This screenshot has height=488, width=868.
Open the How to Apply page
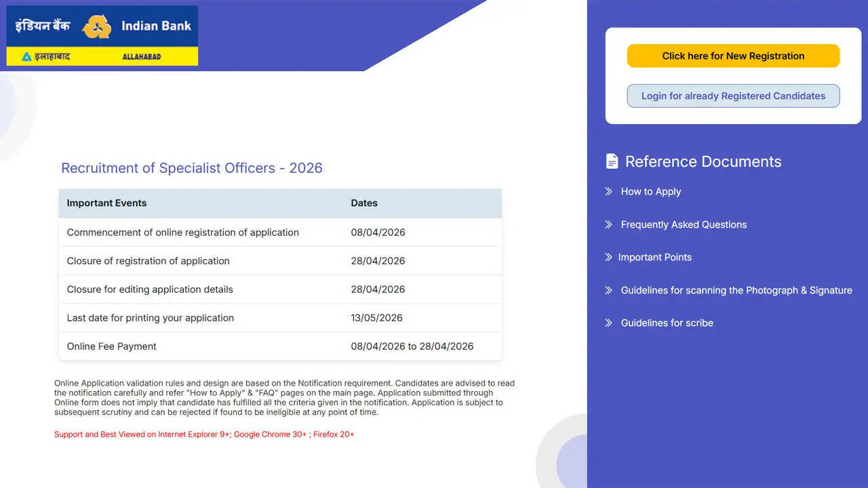(x=650, y=192)
